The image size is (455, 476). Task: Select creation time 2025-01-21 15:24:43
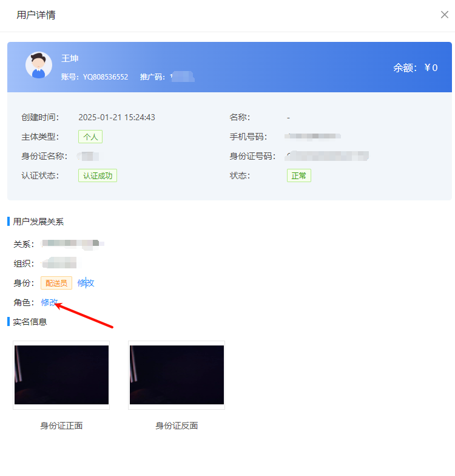coord(116,117)
